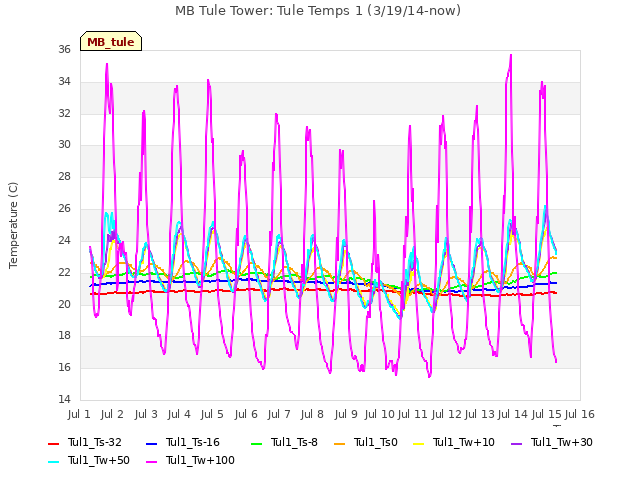Click the Jul 14 x-axis tick label
The height and width of the screenshot is (480, 640).
[x=513, y=414]
